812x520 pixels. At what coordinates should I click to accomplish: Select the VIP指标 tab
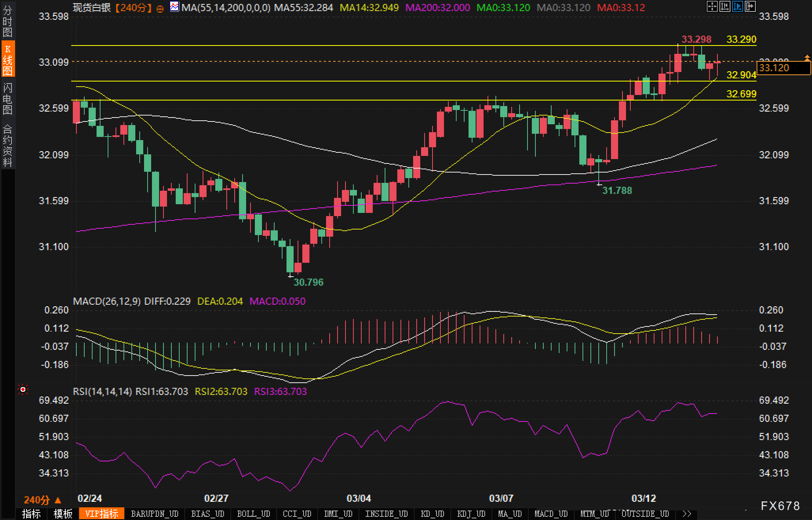(x=102, y=514)
